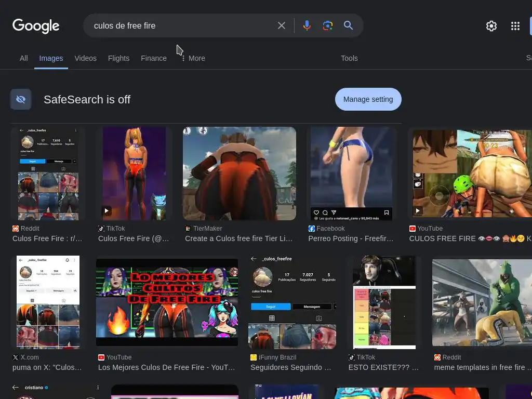Click the Facebook favicon on Perreo Posting result
The width and height of the screenshot is (532, 399).
pyautogui.click(x=312, y=229)
